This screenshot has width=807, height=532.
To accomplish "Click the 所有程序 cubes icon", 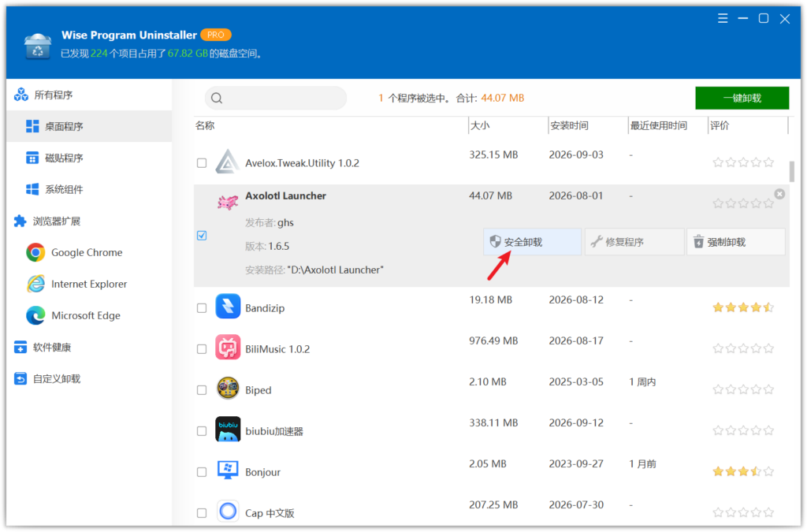I will (21, 95).
